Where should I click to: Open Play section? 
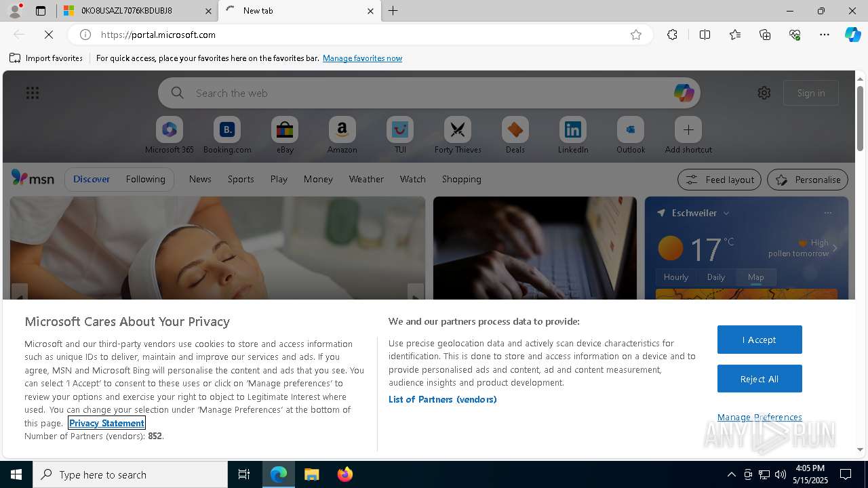pyautogui.click(x=279, y=179)
